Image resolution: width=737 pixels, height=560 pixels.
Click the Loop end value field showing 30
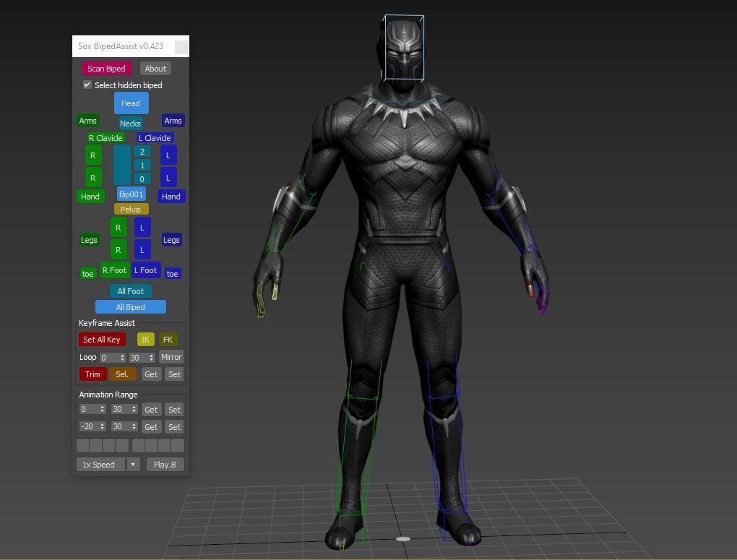[x=138, y=358]
